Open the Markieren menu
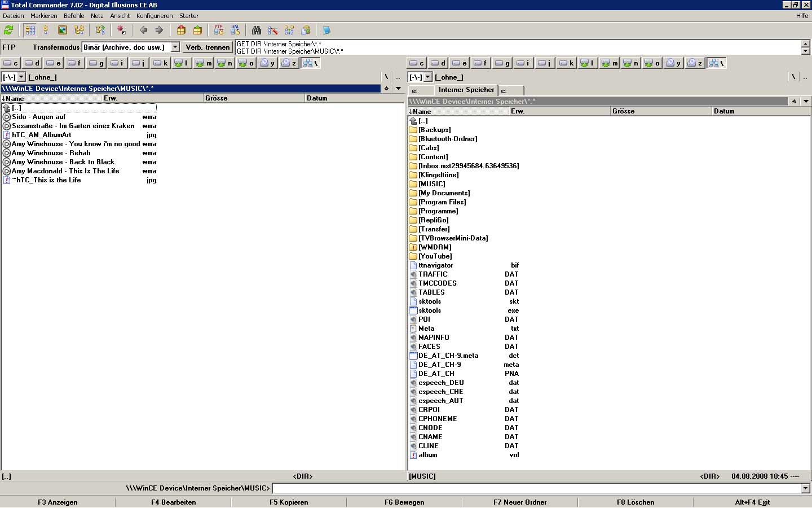This screenshot has width=812, height=508. 44,16
